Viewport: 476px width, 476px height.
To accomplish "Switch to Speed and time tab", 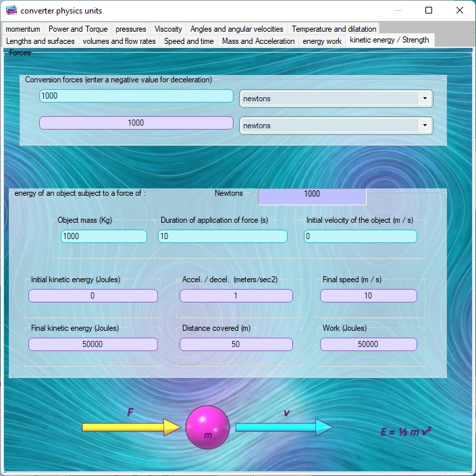I will coord(189,41).
